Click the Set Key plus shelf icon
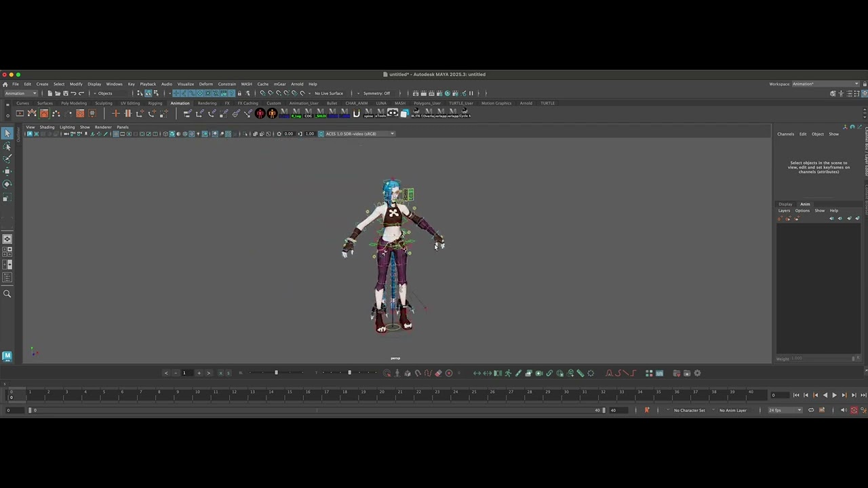This screenshot has width=868, height=488. 116,113
